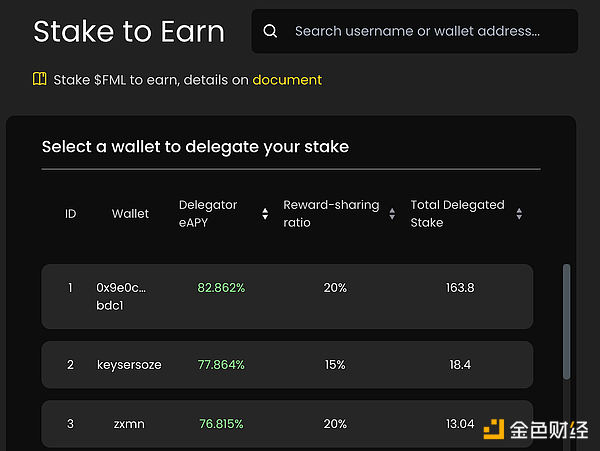This screenshot has width=600, height=451.
Task: Click keysersoze's 77.864% eAPY value
Action: pos(221,365)
